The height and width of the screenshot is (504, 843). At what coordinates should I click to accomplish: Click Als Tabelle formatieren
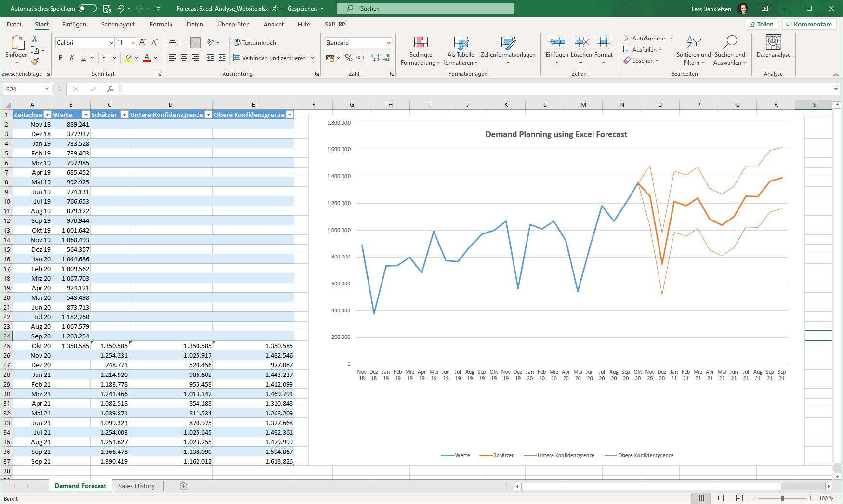pos(460,51)
